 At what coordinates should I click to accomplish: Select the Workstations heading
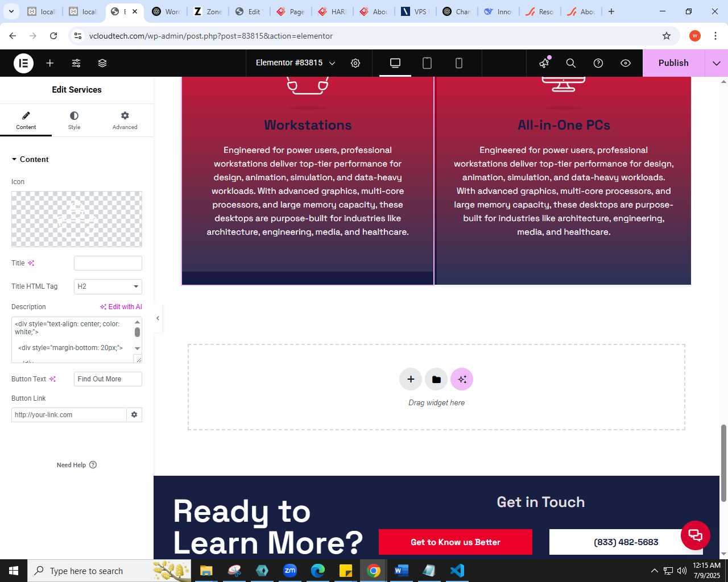pos(308,125)
